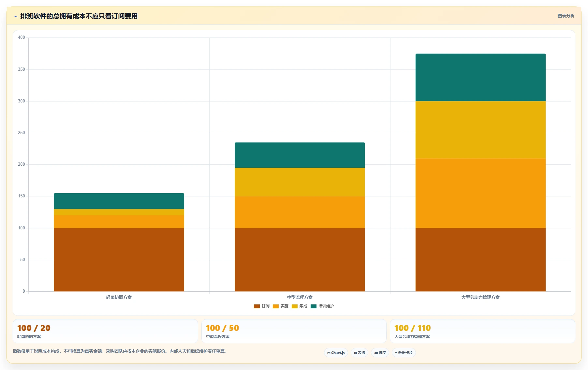
Task: Open the 100 / 50 中型流程方案 card
Action: pyautogui.click(x=294, y=331)
